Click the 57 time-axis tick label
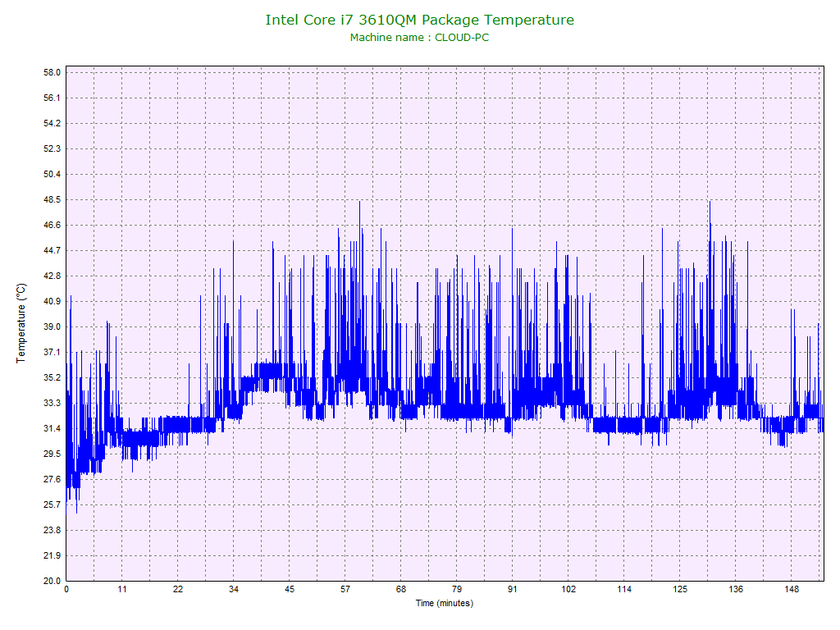Image resolution: width=840 pixels, height=630 pixels. tap(345, 590)
